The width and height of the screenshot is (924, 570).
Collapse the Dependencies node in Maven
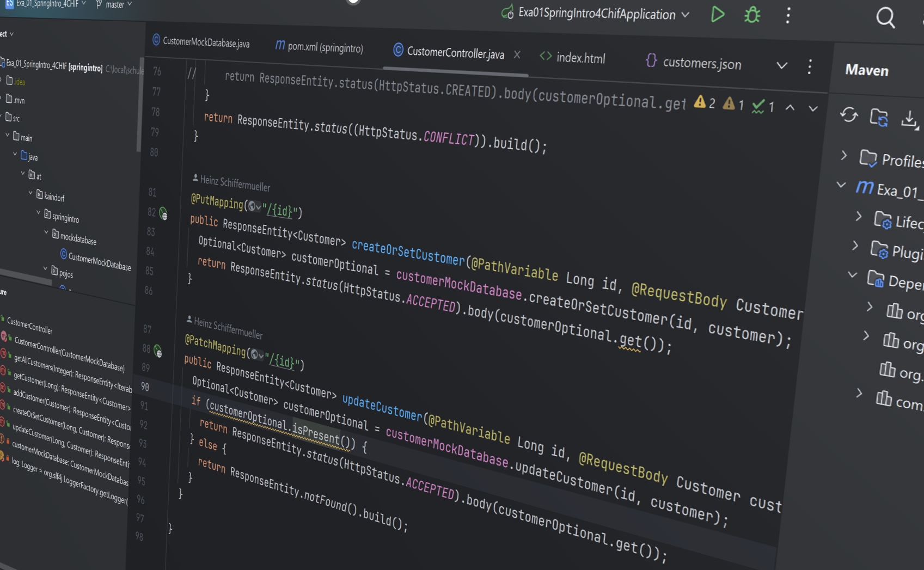tap(853, 275)
